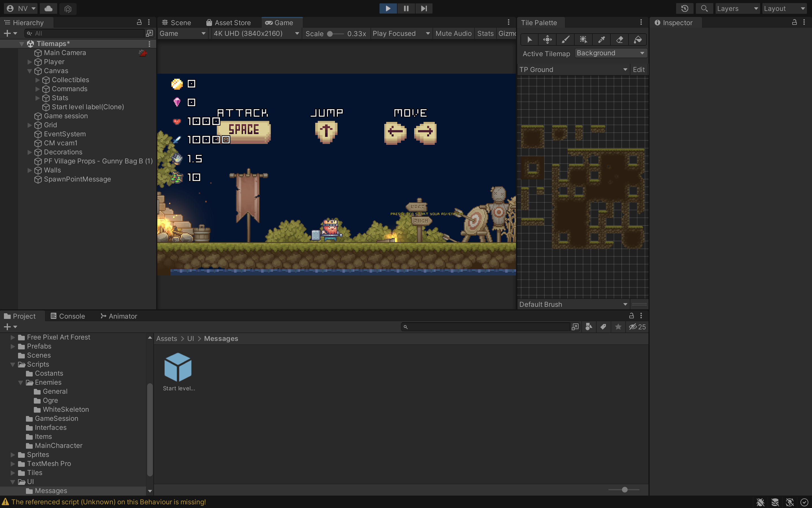Image resolution: width=812 pixels, height=508 pixels.
Task: Click the UI breadcrumb link
Action: point(191,339)
